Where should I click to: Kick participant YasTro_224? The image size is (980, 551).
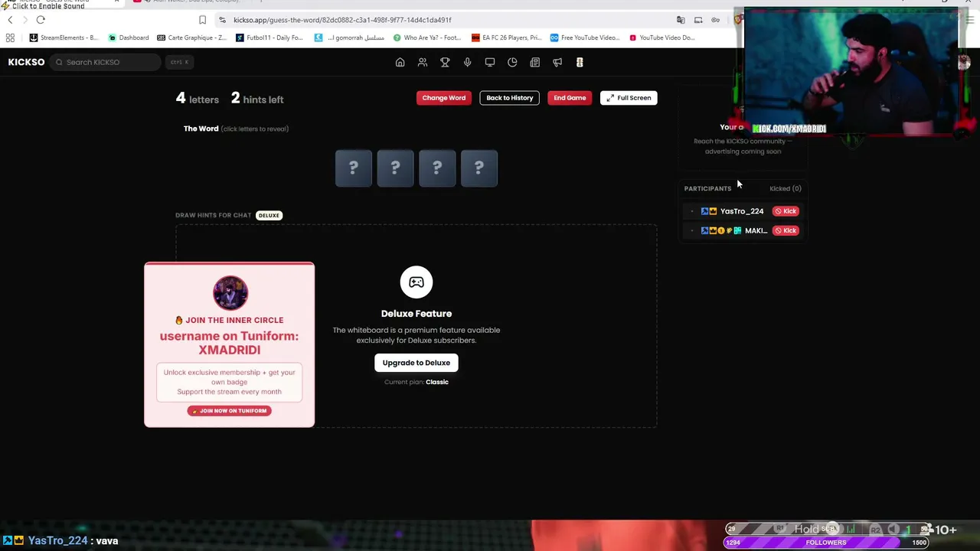(x=786, y=211)
